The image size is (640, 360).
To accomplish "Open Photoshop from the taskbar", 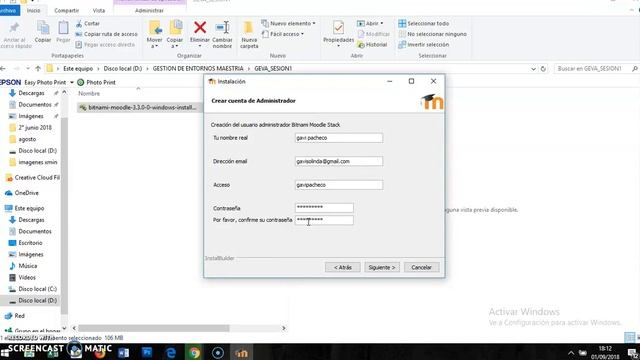I will (x=147, y=352).
